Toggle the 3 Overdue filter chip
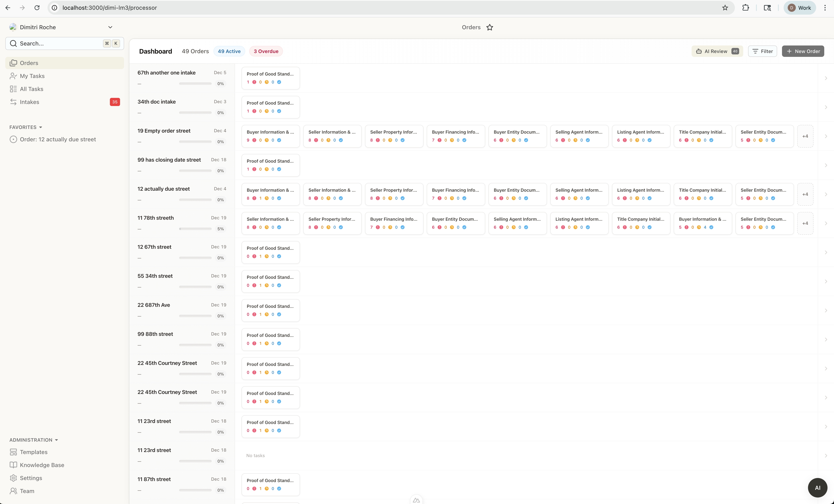Screen dimensions: 834x504 266,51
